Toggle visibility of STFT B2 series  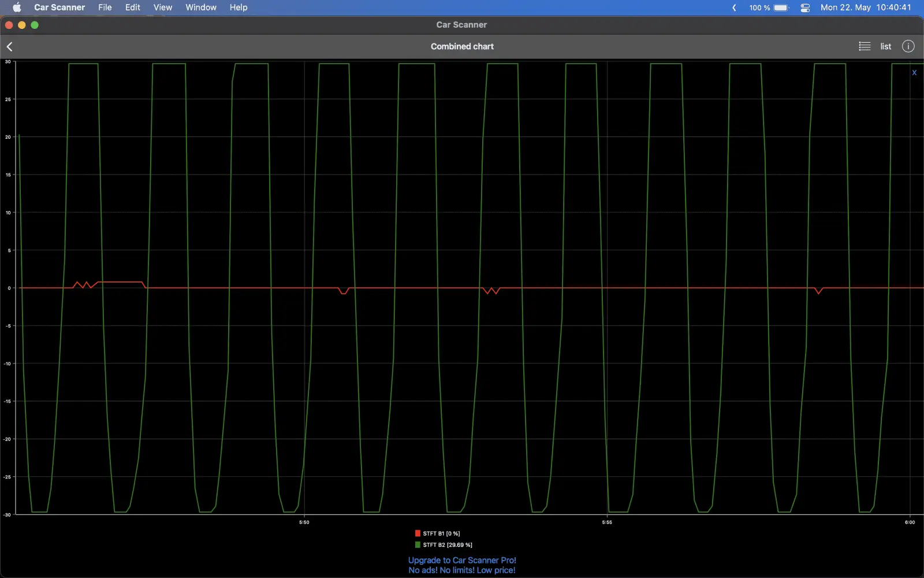(x=448, y=544)
